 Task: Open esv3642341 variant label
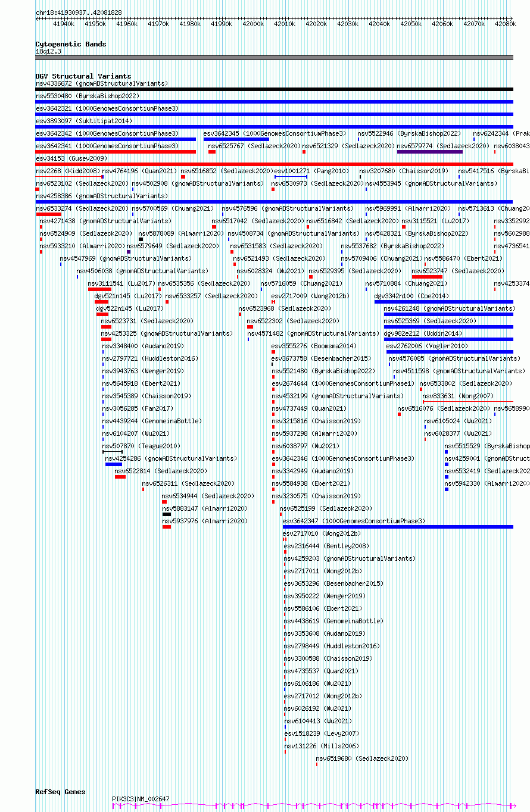point(107,146)
